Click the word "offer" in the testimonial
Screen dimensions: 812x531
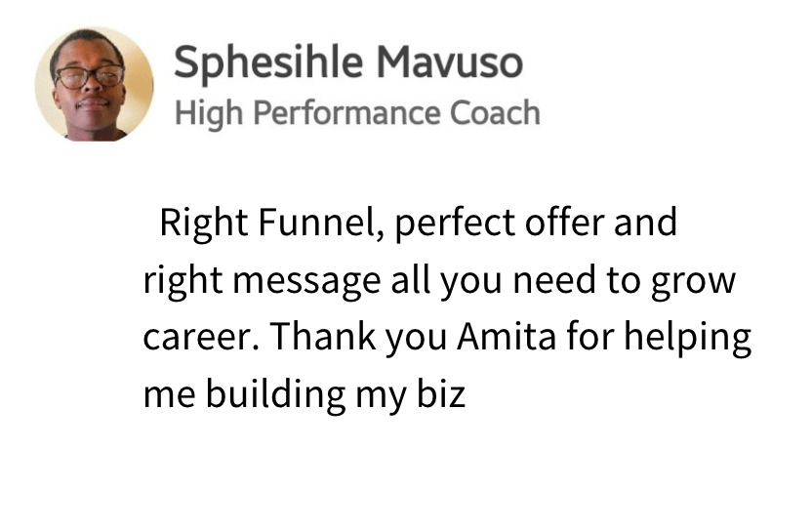[563, 223]
